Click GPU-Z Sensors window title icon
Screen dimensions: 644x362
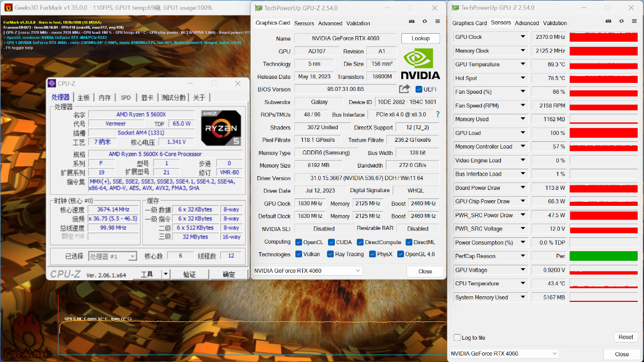pyautogui.click(x=455, y=8)
